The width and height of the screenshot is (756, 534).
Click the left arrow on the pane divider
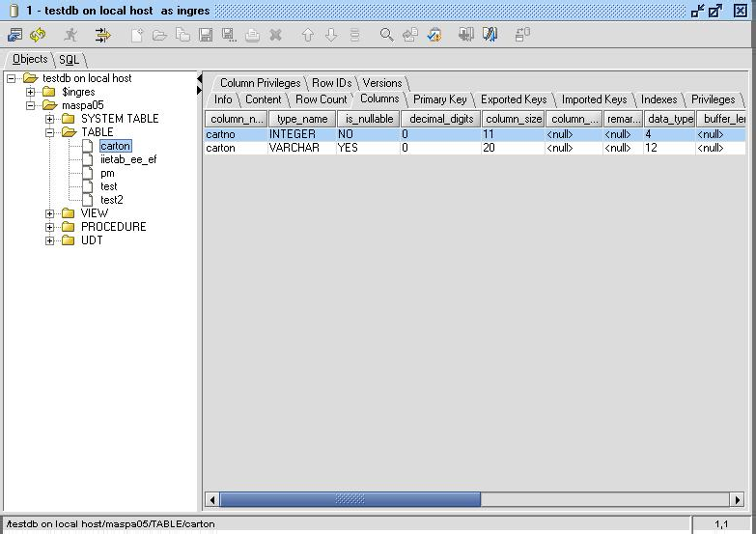point(199,78)
